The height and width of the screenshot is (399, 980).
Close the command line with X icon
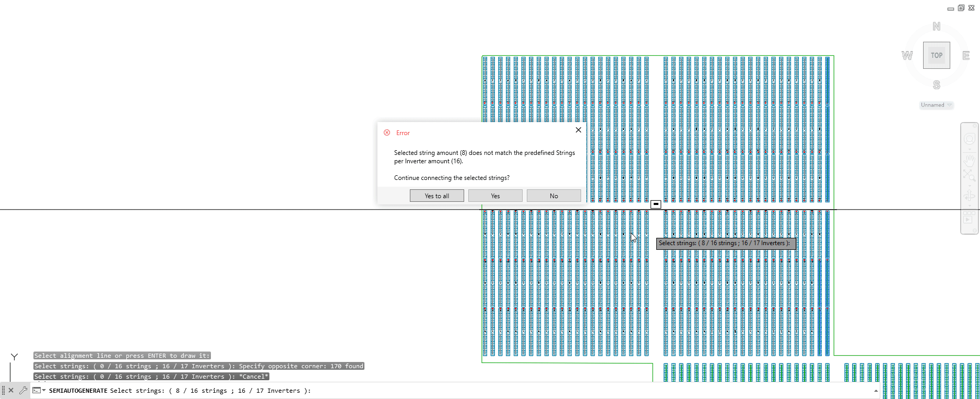pyautogui.click(x=11, y=390)
